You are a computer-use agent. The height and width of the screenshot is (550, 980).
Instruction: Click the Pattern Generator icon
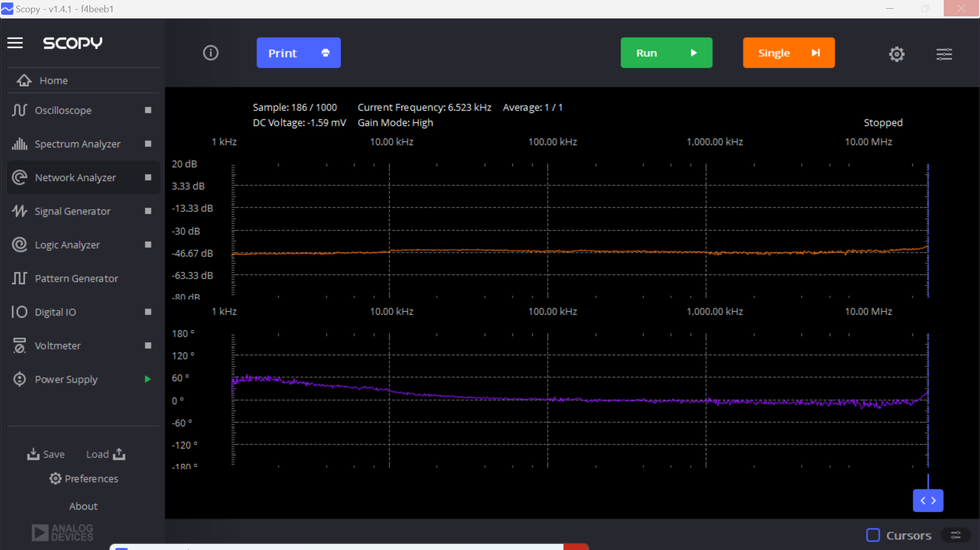coord(19,279)
